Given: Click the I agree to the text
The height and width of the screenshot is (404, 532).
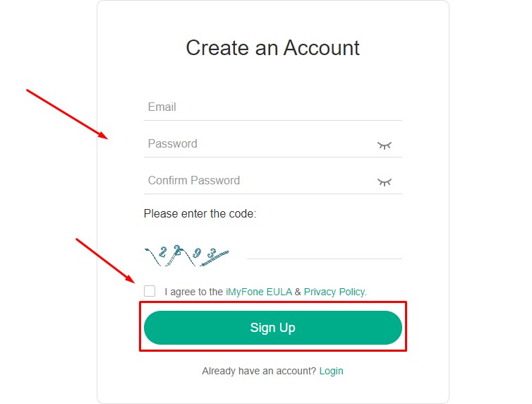Looking at the screenshot, I should point(194,292).
